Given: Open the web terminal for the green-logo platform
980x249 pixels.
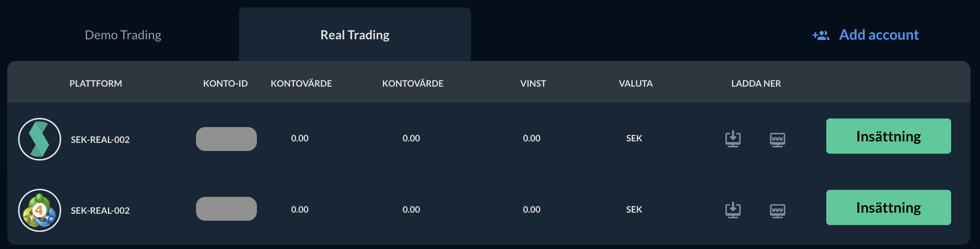Looking at the screenshot, I should tap(777, 139).
